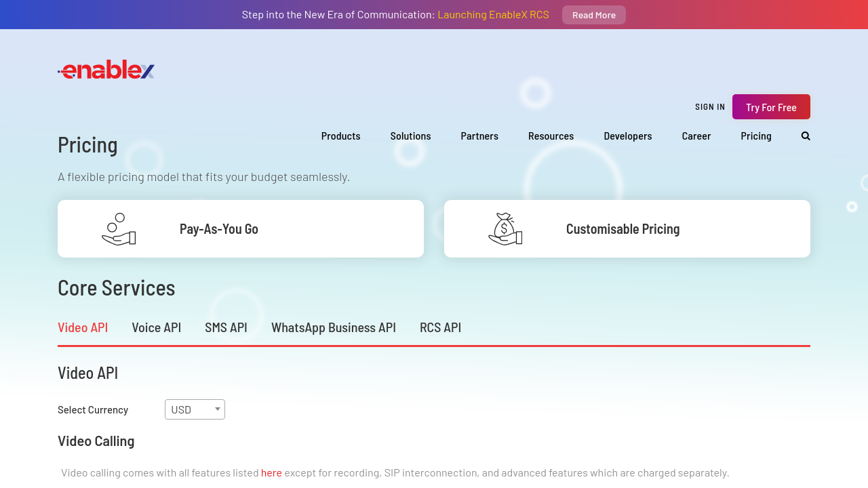Viewport: 868px width, 488px height.
Task: Click the Try For Free button
Action: [771, 107]
